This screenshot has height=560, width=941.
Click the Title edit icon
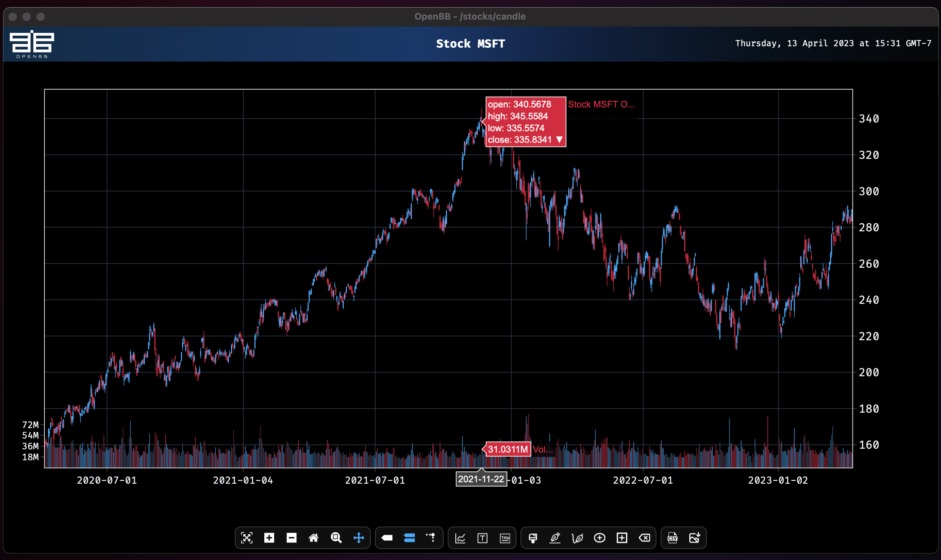click(x=505, y=538)
